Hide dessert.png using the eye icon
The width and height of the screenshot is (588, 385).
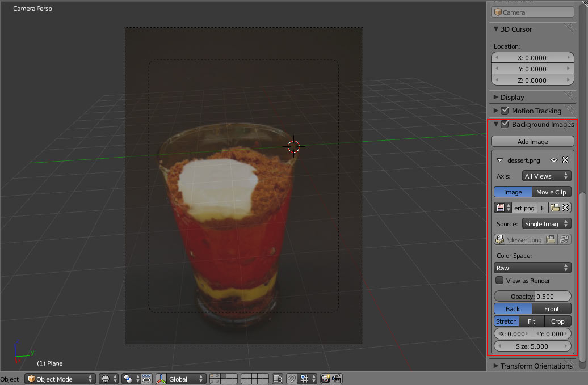[x=553, y=160]
